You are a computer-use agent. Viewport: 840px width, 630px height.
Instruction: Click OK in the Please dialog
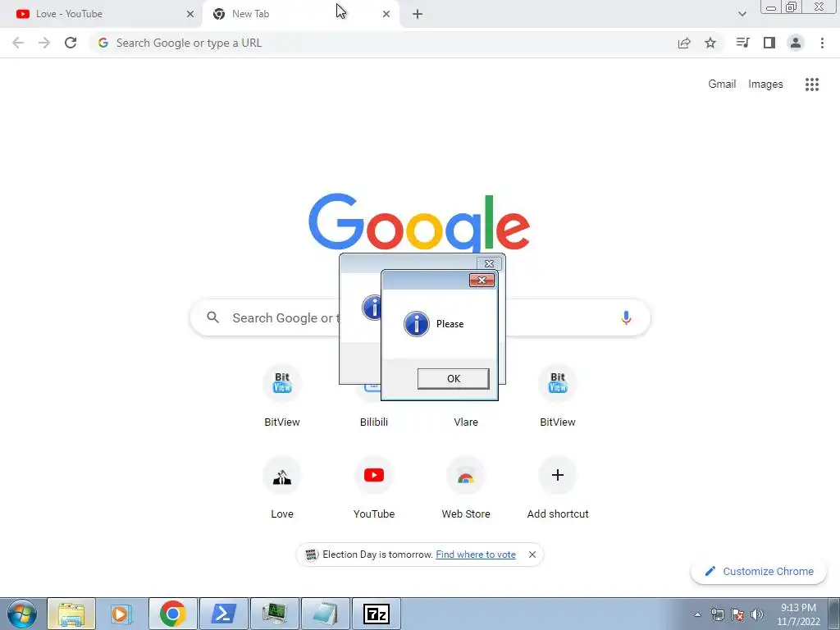pos(453,379)
